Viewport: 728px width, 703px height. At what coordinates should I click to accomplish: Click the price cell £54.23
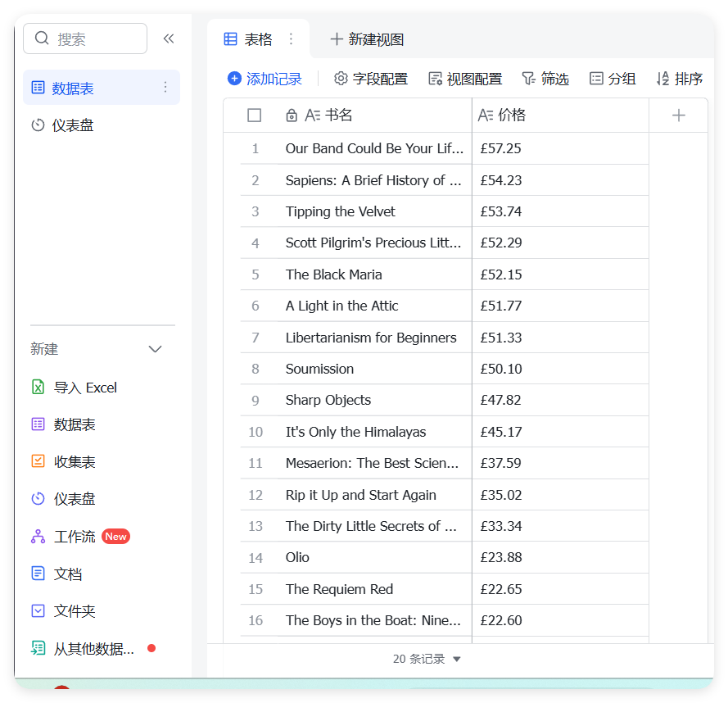tap(560, 180)
